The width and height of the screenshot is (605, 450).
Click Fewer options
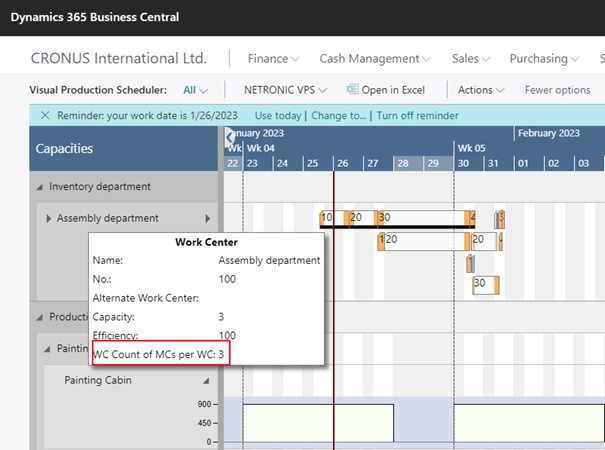click(x=557, y=90)
